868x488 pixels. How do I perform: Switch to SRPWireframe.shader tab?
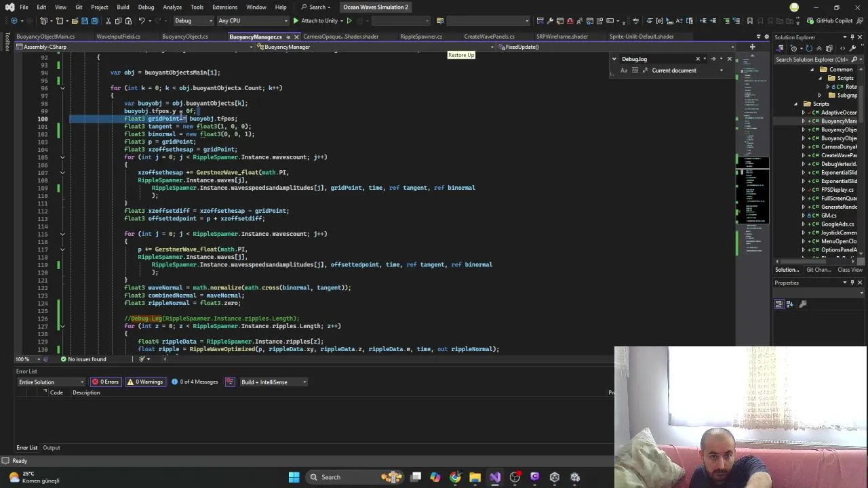point(561,37)
